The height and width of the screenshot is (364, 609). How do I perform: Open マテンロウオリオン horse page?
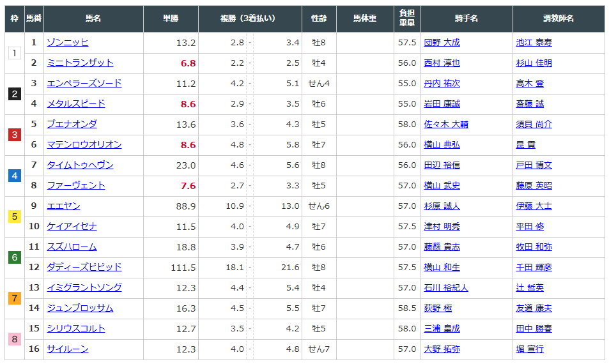tap(84, 145)
